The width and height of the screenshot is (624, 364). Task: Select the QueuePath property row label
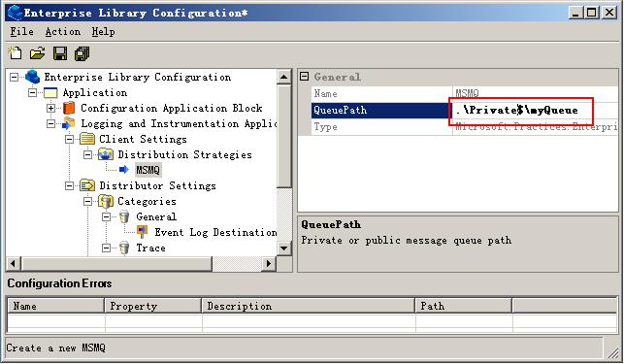pos(380,110)
